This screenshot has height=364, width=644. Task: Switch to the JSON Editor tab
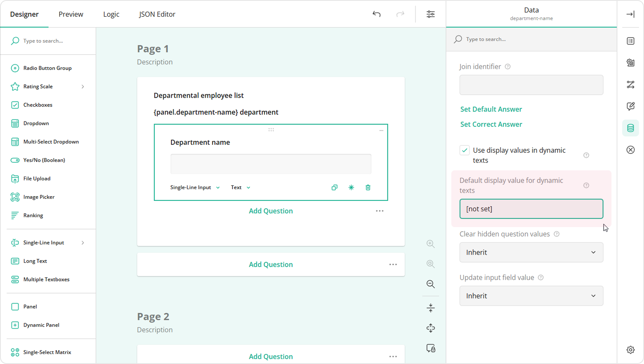157,14
